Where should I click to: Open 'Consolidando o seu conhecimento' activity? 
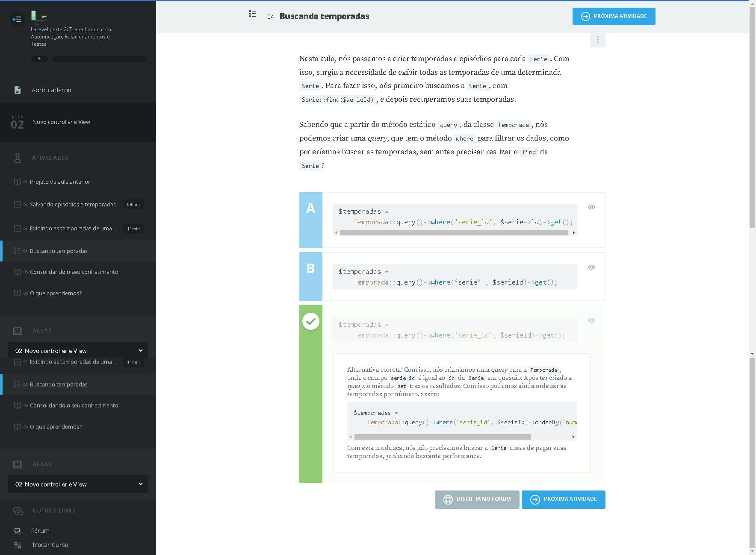click(x=74, y=272)
